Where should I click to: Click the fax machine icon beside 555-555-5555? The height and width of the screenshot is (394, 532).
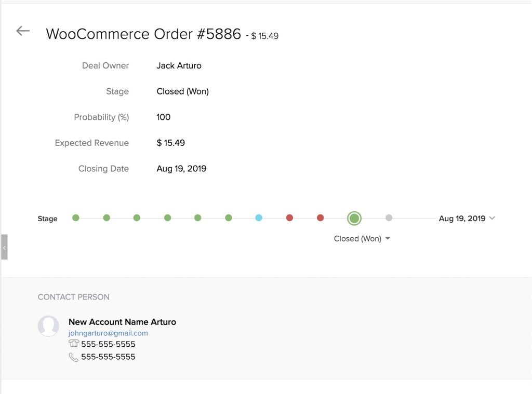coord(74,344)
